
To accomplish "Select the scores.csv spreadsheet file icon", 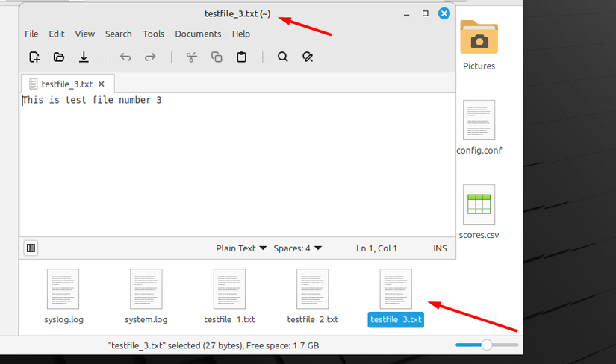I will tap(479, 204).
